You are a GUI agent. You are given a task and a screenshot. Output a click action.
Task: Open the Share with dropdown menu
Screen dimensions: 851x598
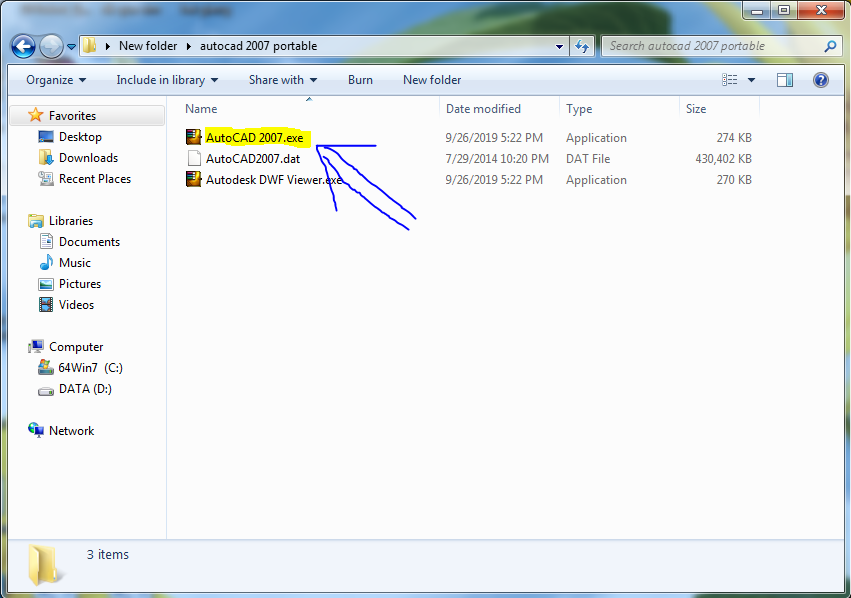pos(283,80)
